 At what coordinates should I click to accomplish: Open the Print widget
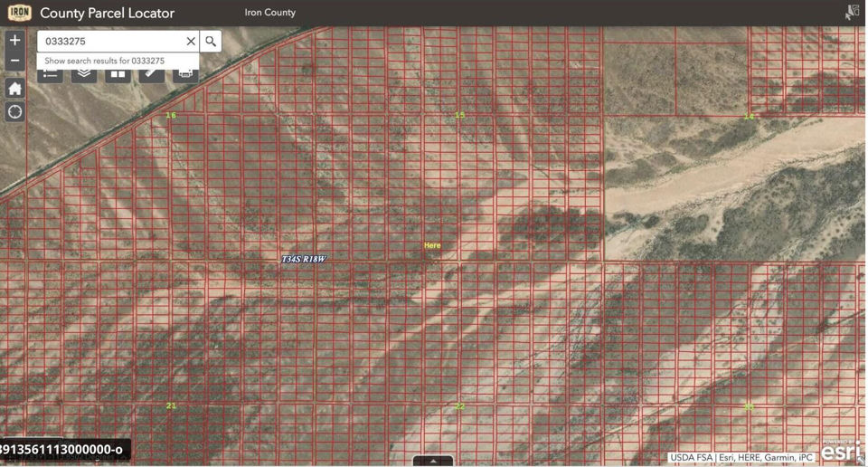tap(185, 75)
